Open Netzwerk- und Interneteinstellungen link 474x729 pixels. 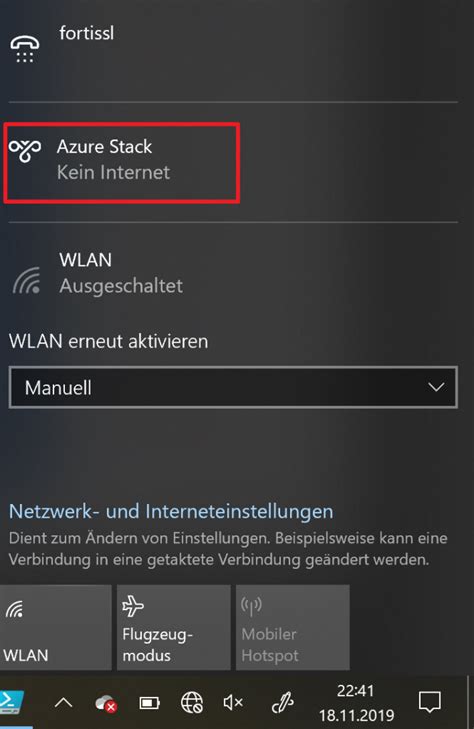[x=171, y=511]
